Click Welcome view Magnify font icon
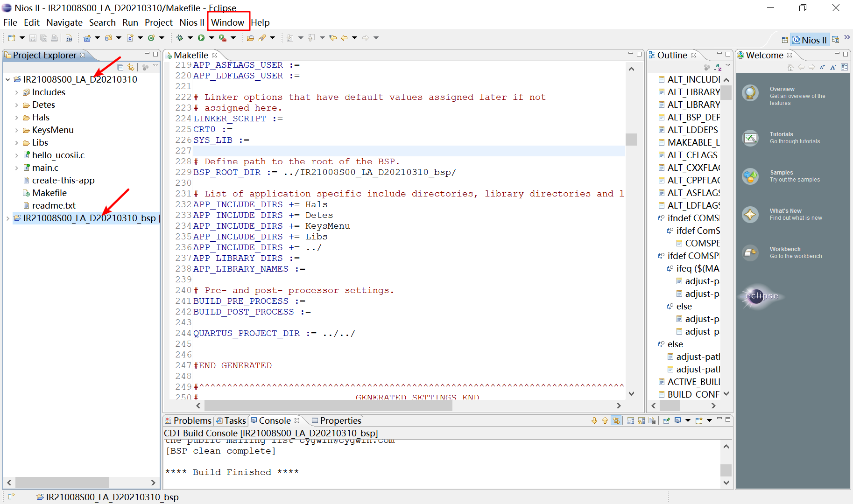 point(833,67)
